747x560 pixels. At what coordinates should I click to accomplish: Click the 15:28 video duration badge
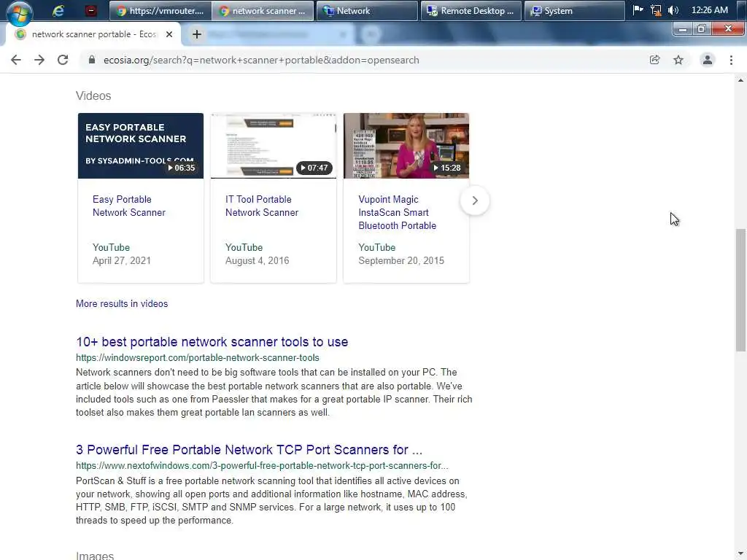pyautogui.click(x=447, y=168)
